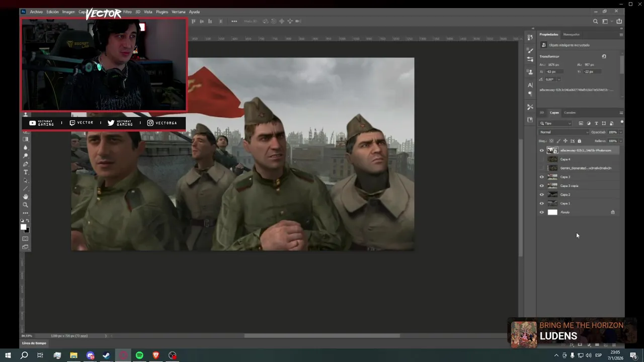Screen dimensions: 644x362
Task: Toggle lock transparent pixels
Action: pyautogui.click(x=551, y=141)
